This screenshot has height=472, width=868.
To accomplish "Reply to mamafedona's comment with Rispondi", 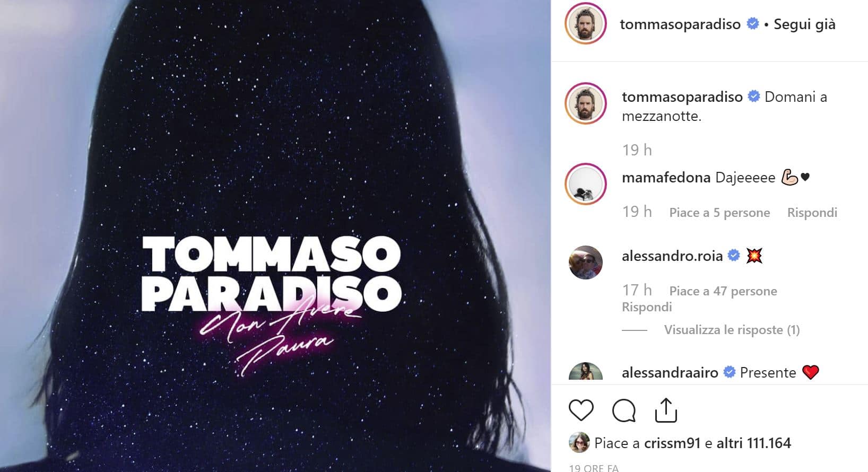I will pyautogui.click(x=812, y=213).
